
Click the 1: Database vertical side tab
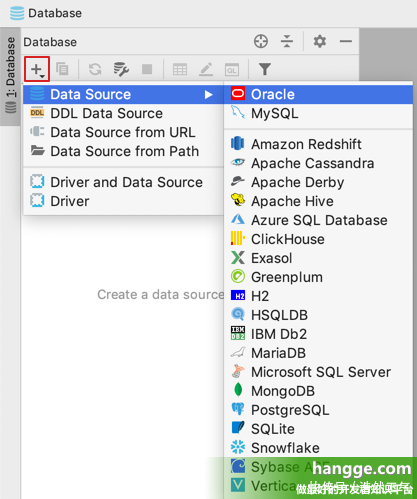pyautogui.click(x=11, y=76)
